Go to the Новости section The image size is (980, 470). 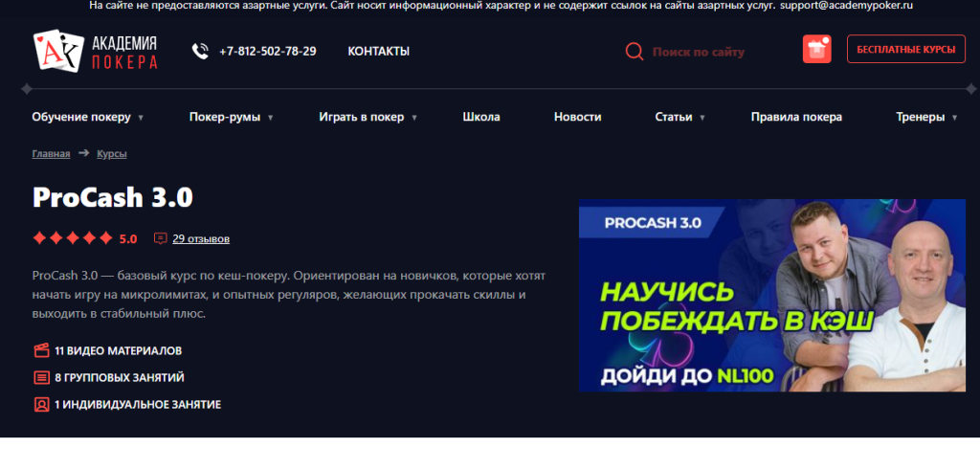[x=577, y=117]
